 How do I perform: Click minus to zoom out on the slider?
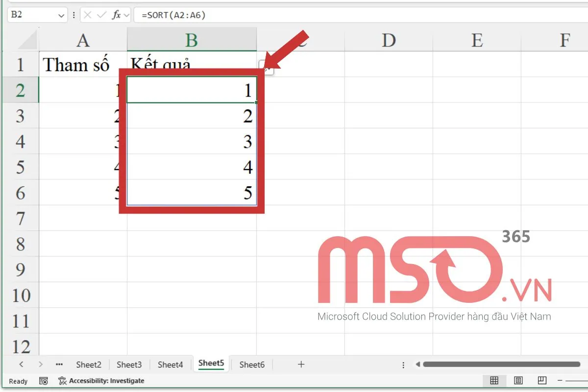(x=561, y=381)
